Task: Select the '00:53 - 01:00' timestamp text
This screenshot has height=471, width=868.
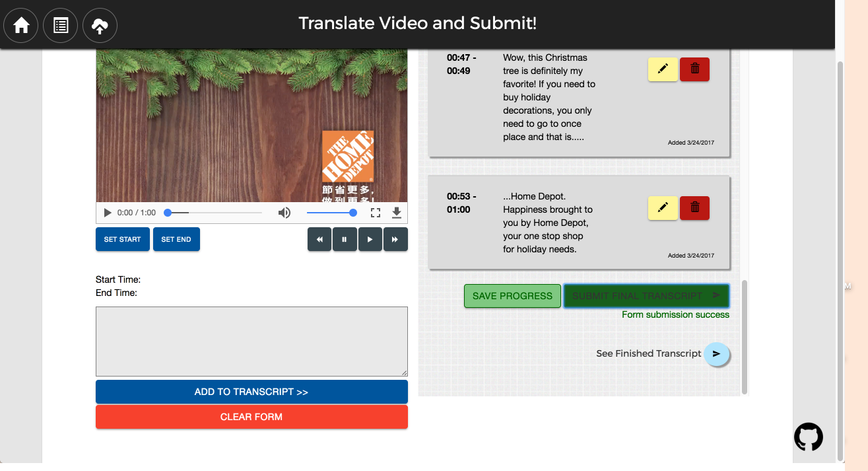Action: pos(461,203)
